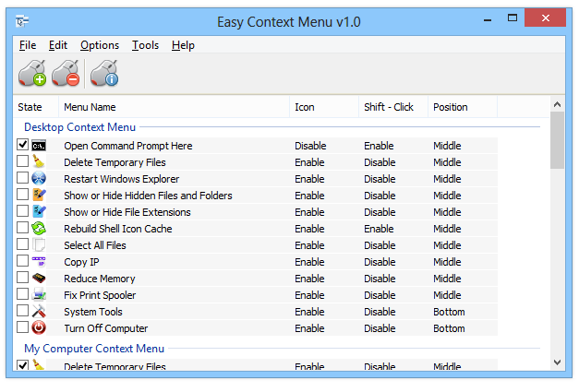Select the Turn Off Computer menu name

click(106, 328)
